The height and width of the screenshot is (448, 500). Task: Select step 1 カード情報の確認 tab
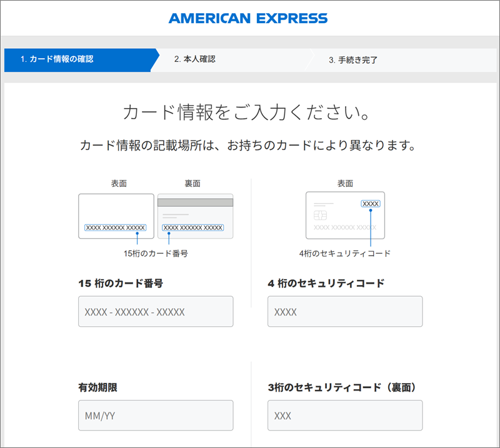coord(82,60)
